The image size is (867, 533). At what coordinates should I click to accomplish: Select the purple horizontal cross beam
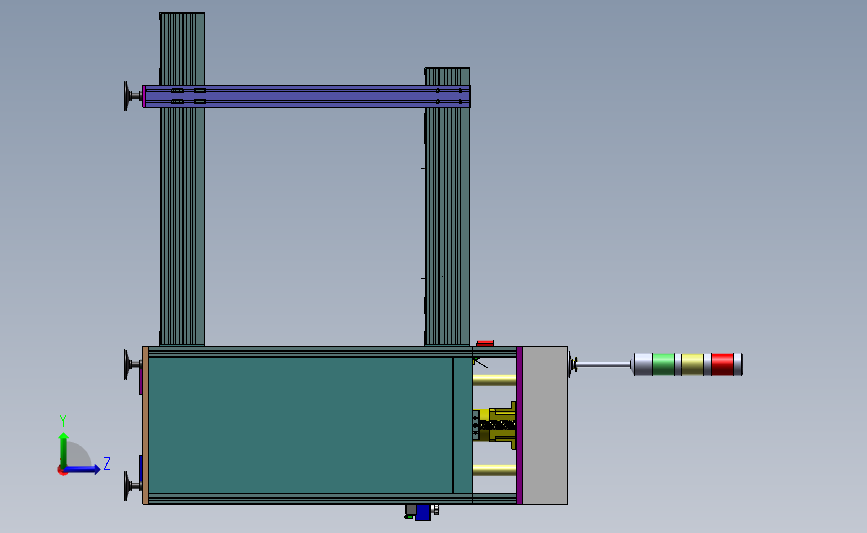(306, 96)
